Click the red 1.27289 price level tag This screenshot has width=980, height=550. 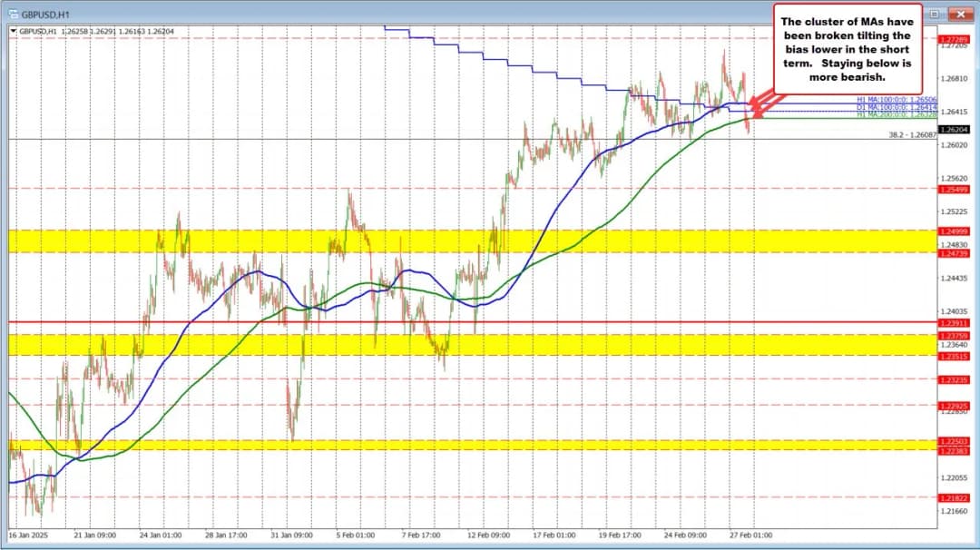click(x=956, y=39)
